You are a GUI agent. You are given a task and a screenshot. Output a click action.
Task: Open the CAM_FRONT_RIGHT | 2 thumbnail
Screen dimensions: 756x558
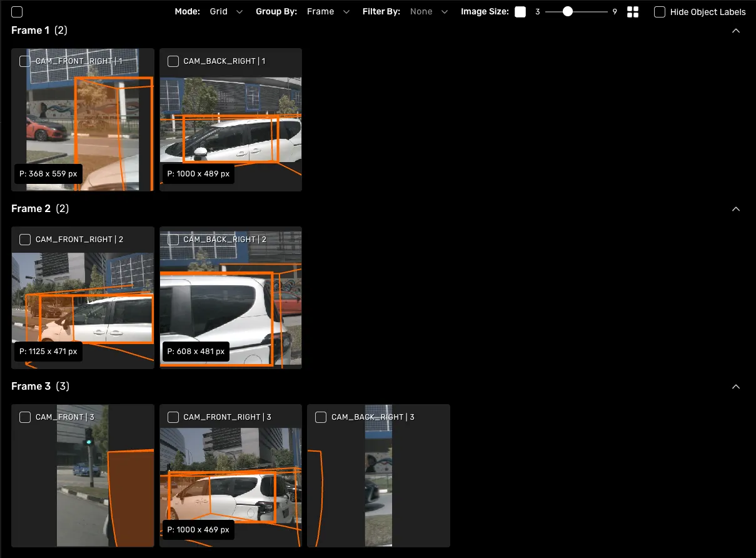pos(83,298)
